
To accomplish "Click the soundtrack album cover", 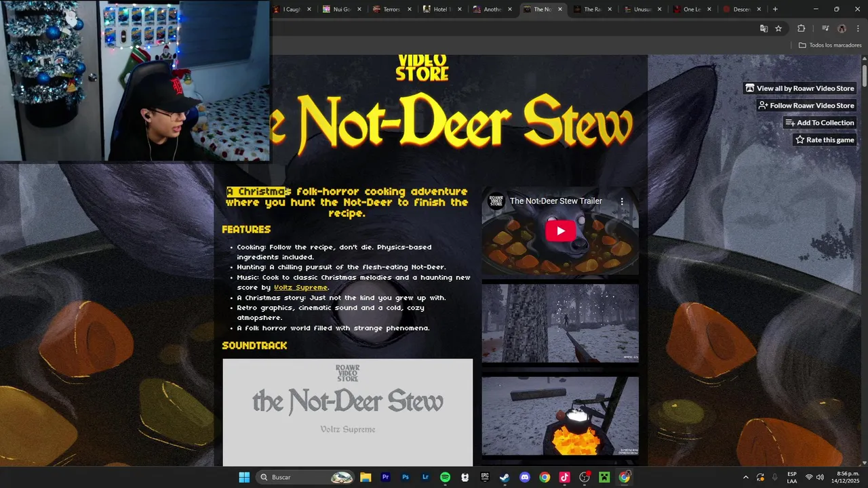I will [348, 412].
